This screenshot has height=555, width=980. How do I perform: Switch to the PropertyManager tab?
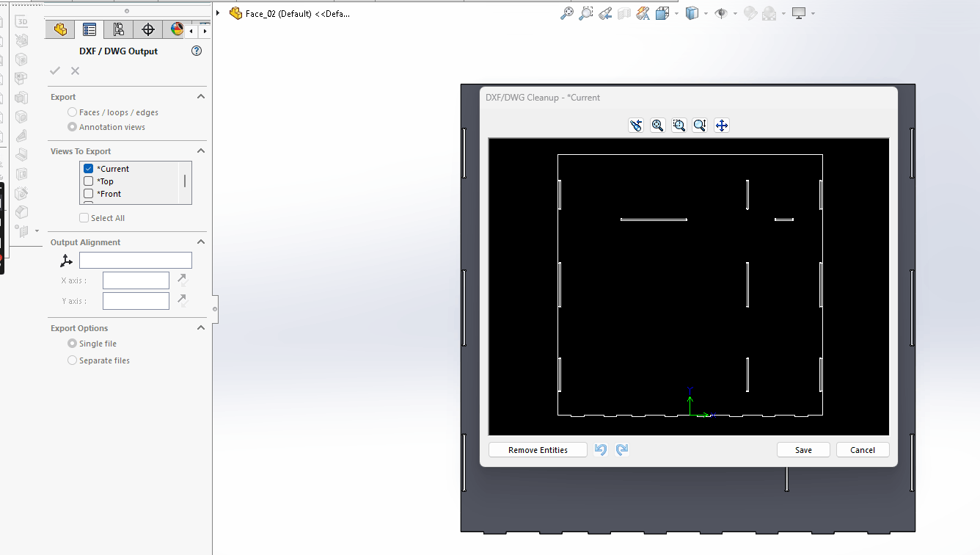click(89, 29)
